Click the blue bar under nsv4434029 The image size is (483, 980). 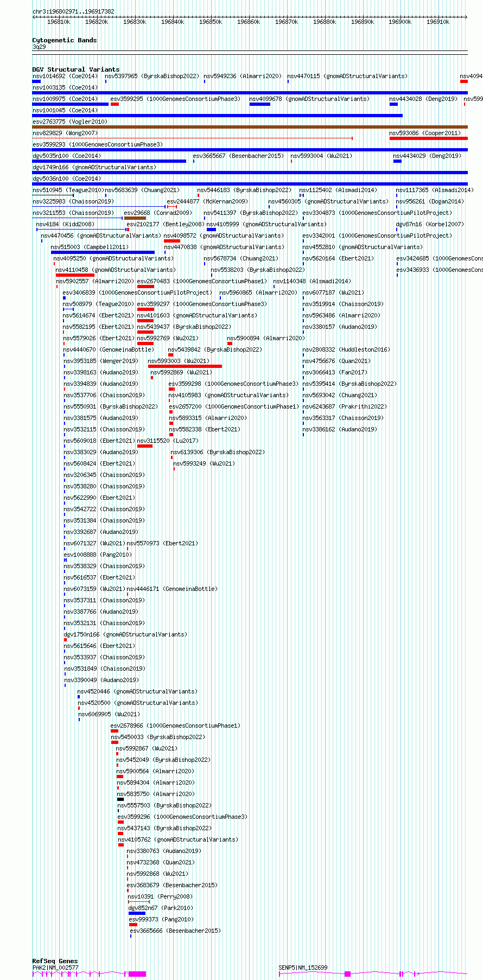pos(397,161)
